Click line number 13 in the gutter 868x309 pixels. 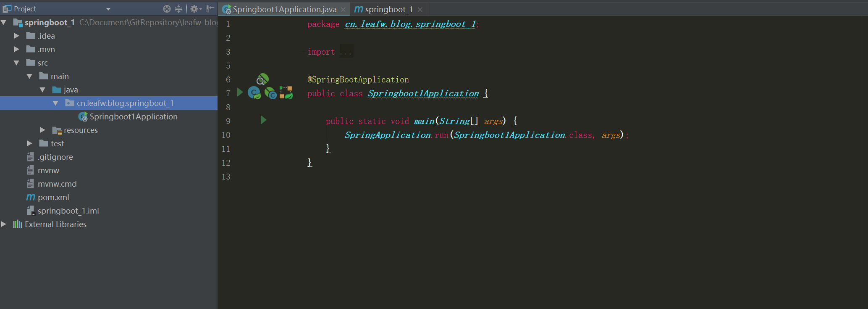pos(226,177)
